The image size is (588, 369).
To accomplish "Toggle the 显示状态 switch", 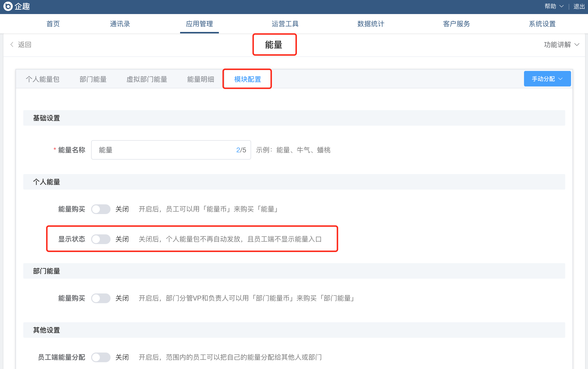I will tap(101, 239).
